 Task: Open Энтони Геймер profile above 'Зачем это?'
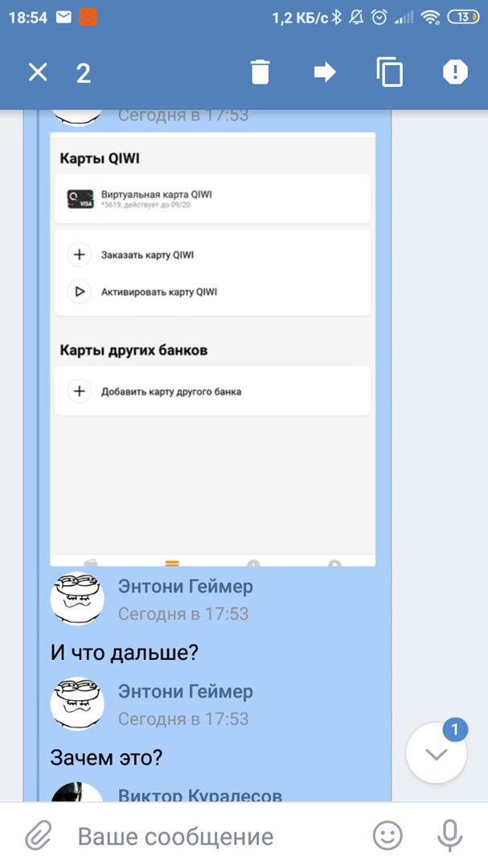186,691
